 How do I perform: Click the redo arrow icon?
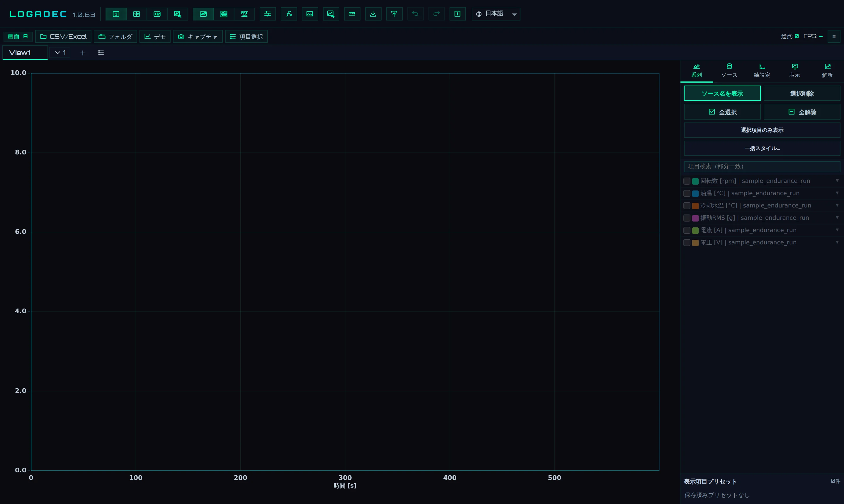(x=436, y=14)
